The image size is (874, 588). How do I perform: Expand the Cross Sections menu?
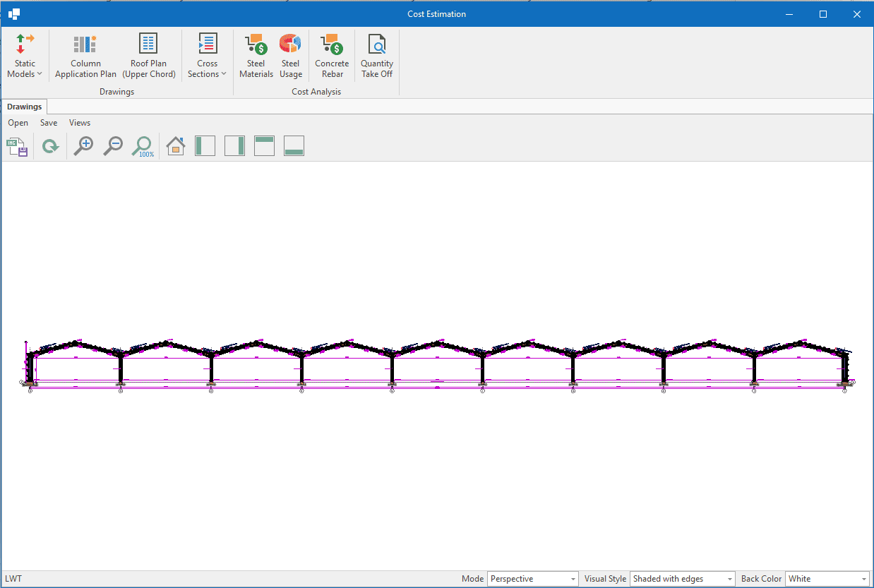(207, 56)
